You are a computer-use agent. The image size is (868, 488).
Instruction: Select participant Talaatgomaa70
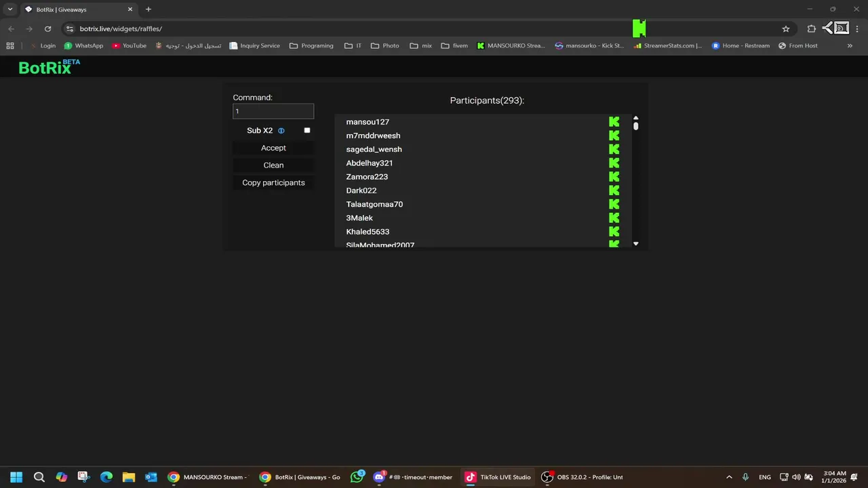(x=374, y=204)
